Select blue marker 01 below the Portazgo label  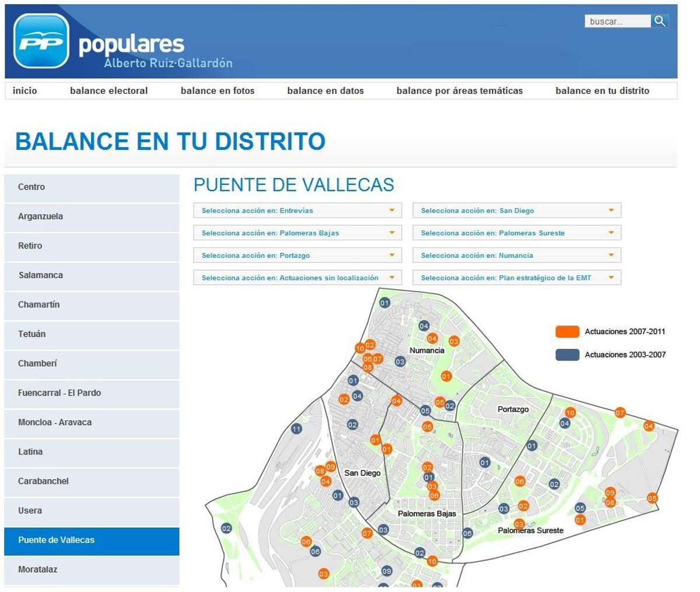pos(485,463)
